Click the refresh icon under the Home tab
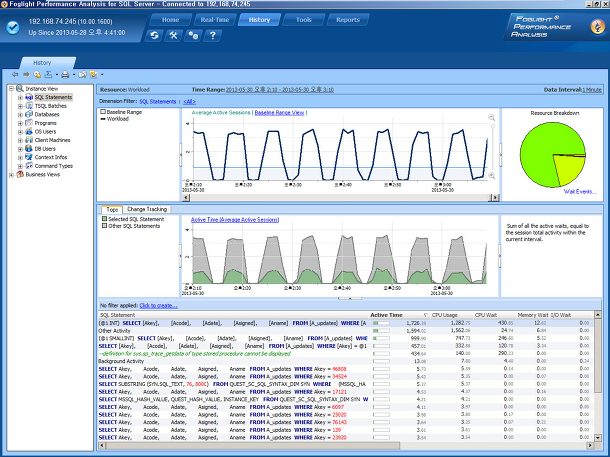 point(154,36)
